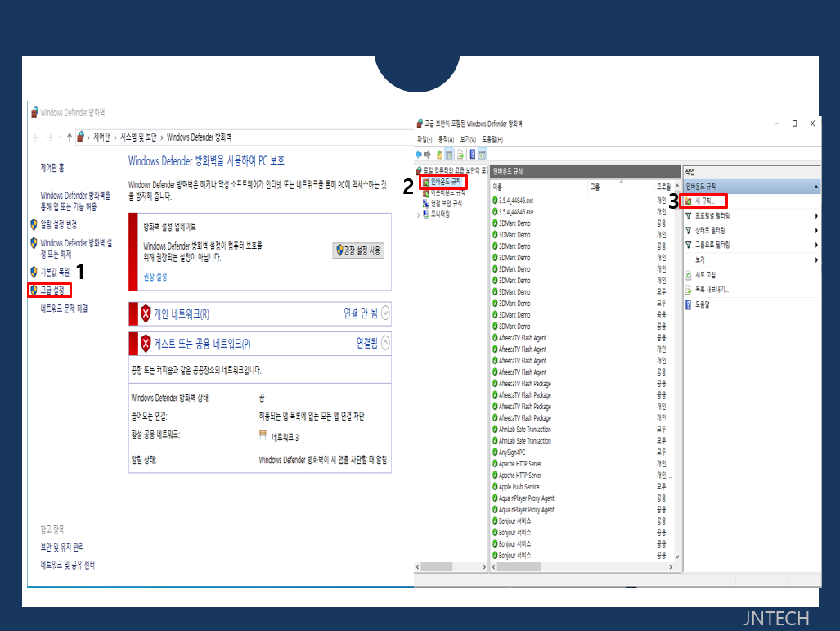Click the green check icon for AnySign4PC rule
The image size is (840, 631).
coord(495,452)
